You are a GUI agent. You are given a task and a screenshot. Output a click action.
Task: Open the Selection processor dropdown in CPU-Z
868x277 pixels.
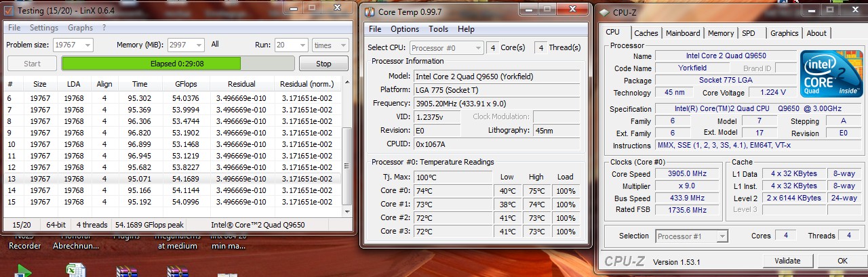[x=692, y=236]
